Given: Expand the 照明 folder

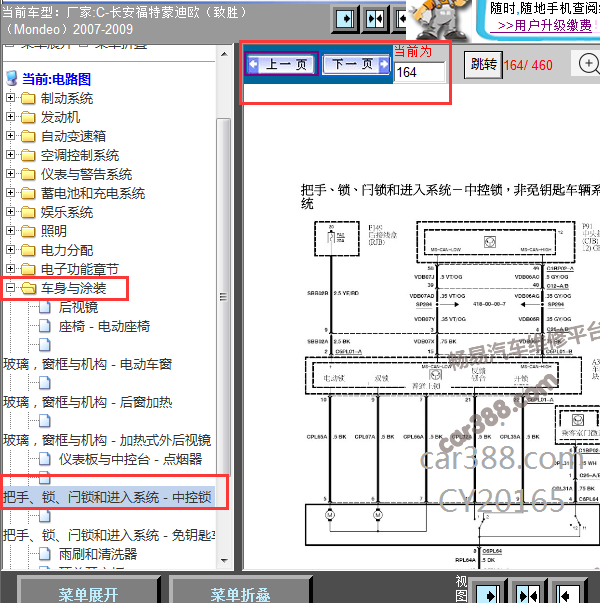Looking at the screenshot, I should (10, 231).
